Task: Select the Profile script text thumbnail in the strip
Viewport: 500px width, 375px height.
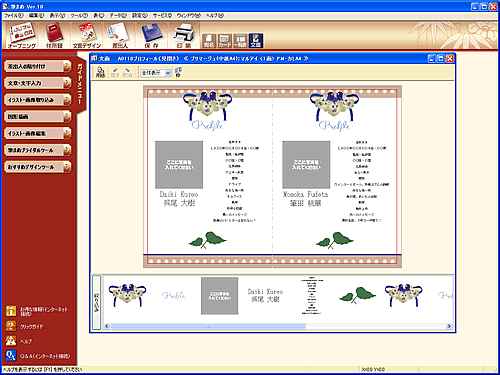Action: (x=173, y=295)
